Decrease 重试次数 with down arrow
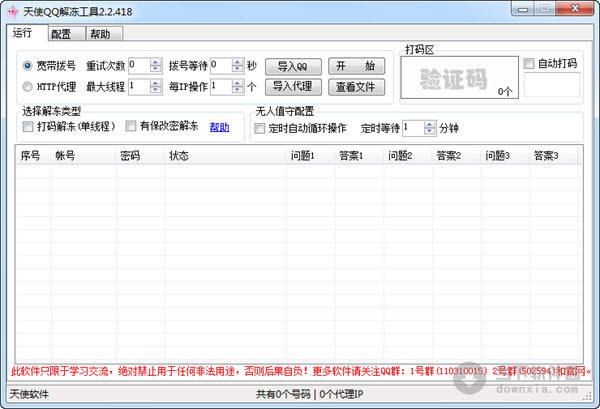The width and height of the screenshot is (600, 409). click(x=155, y=69)
